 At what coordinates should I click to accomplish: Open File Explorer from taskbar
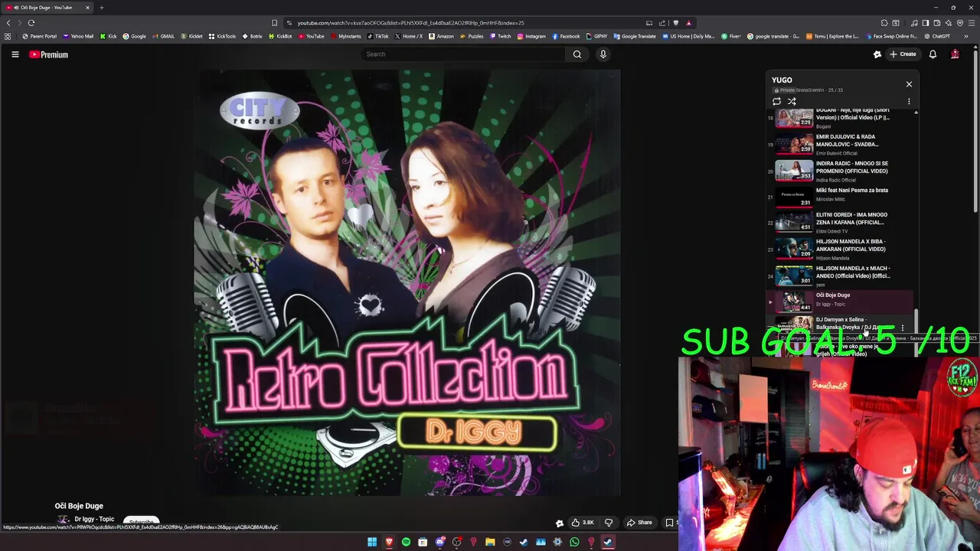tap(490, 542)
